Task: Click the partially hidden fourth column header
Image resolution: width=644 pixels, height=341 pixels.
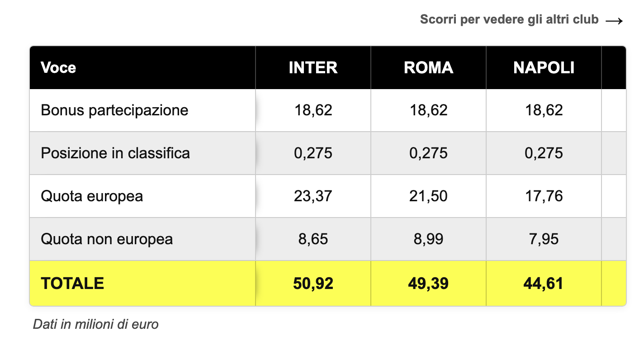Action: [614, 68]
